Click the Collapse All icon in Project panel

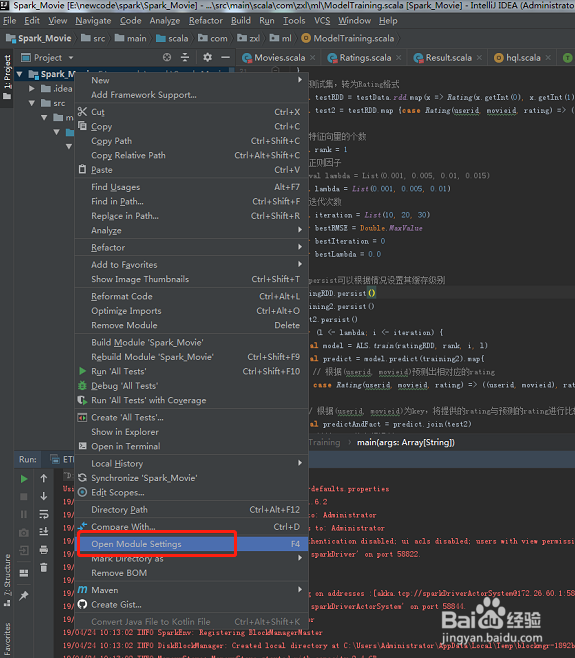point(185,57)
